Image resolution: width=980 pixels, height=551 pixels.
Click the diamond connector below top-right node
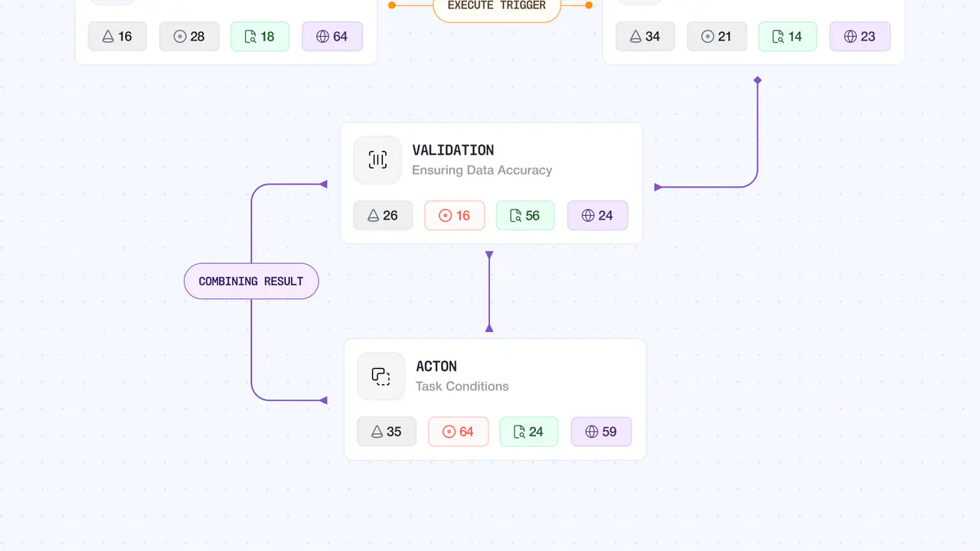point(757,80)
